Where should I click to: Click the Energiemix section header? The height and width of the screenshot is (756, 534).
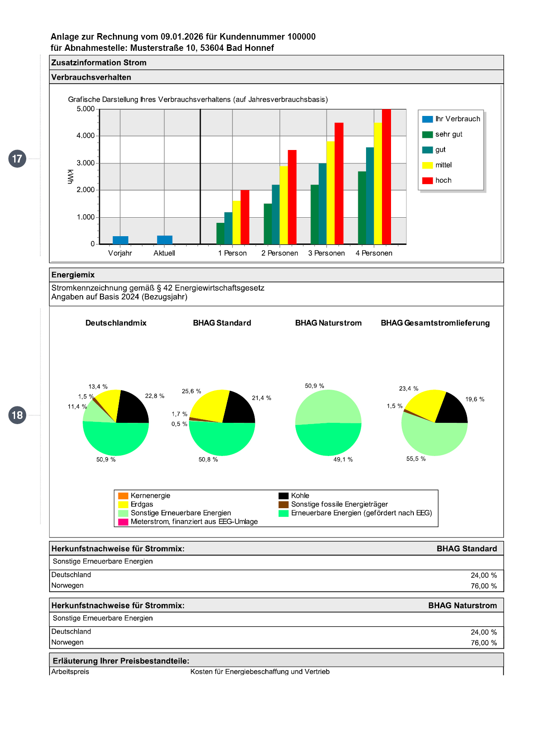point(73,275)
